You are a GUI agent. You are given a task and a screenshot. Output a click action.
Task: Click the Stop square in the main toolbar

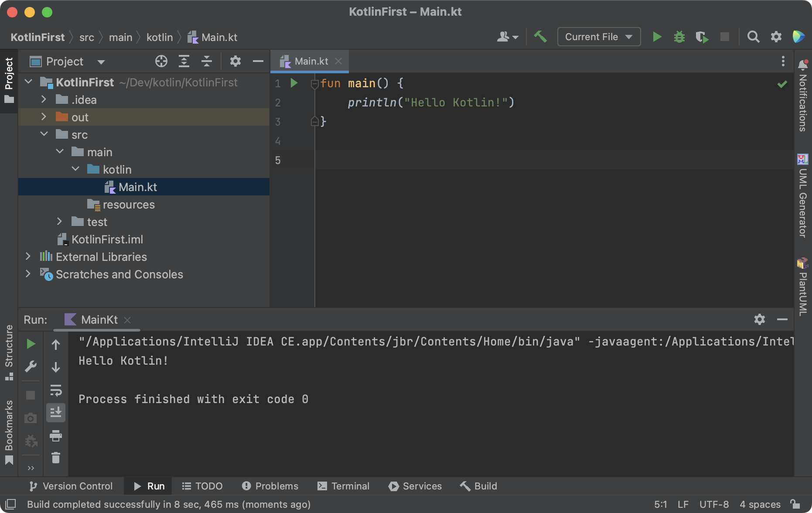(x=725, y=37)
